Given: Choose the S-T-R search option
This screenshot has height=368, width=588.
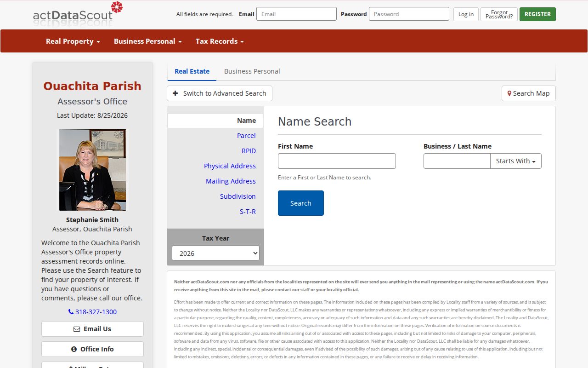Looking at the screenshot, I should coord(248,212).
